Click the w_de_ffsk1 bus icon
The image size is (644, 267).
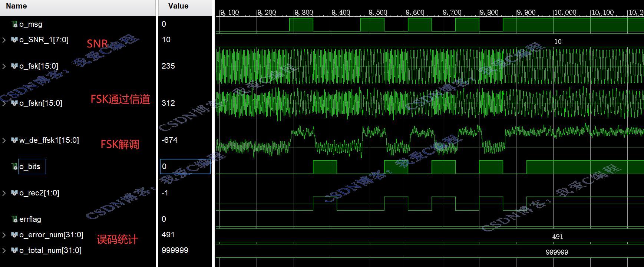tap(14, 140)
